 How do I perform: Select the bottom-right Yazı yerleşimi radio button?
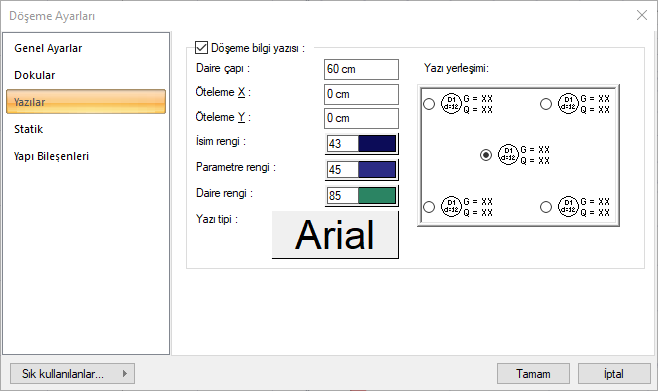[546, 207]
